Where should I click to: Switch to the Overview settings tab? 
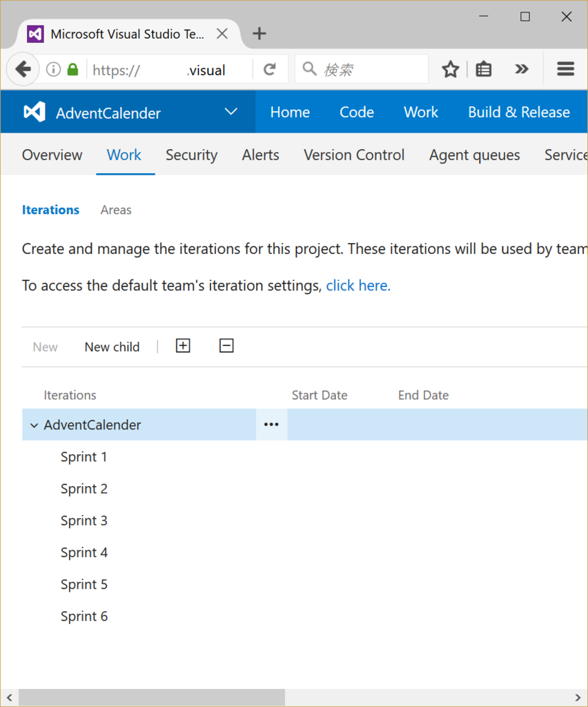[52, 155]
